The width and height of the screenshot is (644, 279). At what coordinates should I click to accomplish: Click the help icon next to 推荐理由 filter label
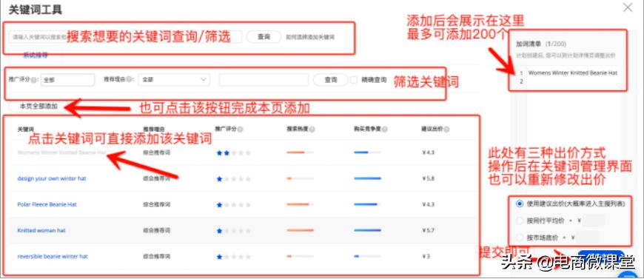tap(130, 80)
